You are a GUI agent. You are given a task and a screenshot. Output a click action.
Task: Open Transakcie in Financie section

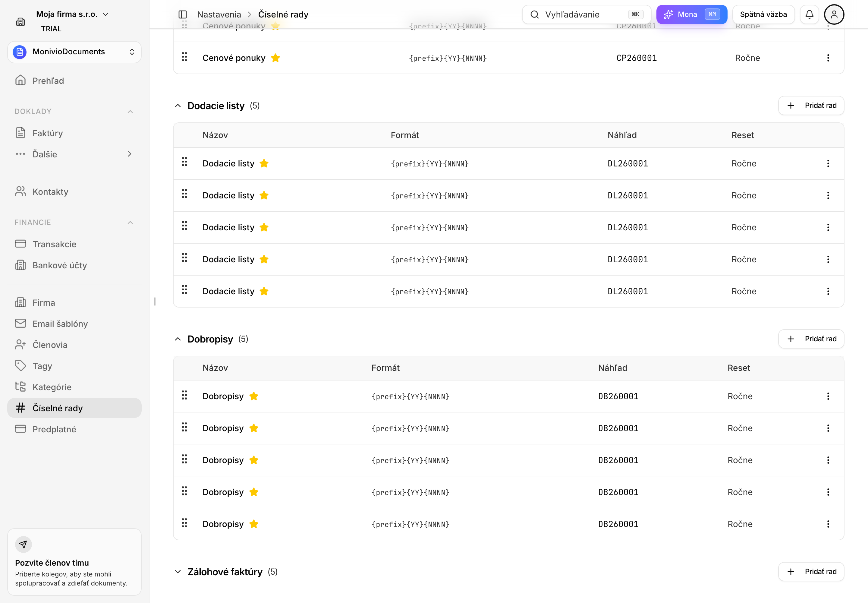pos(74,244)
